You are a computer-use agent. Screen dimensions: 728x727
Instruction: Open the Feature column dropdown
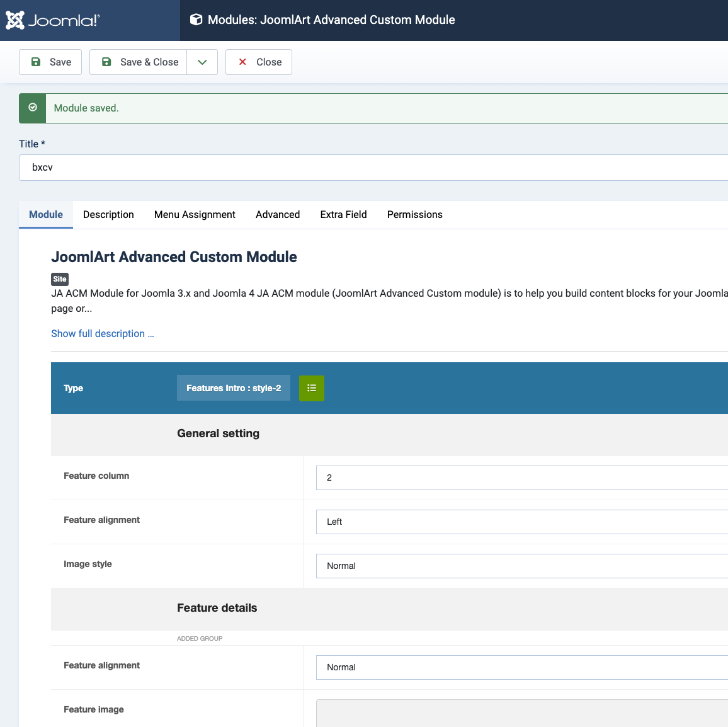tap(521, 478)
